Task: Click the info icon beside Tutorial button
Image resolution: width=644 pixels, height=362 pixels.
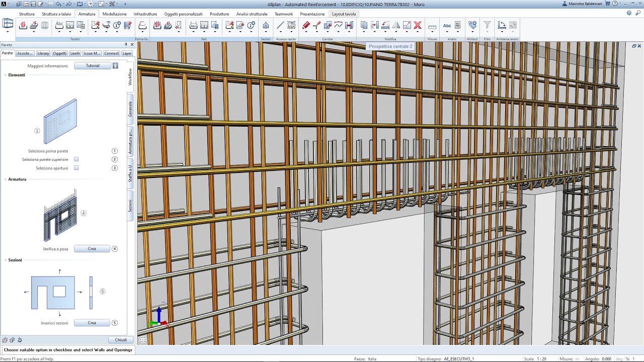Action: point(115,65)
